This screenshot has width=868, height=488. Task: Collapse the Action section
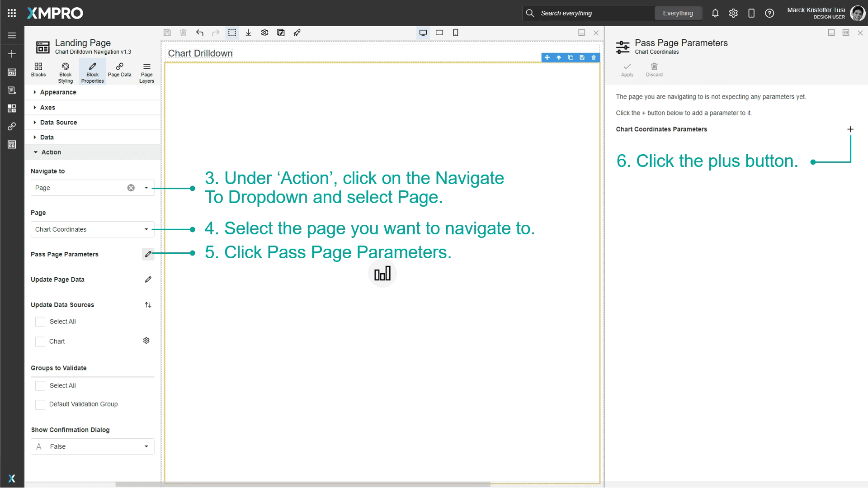50,152
